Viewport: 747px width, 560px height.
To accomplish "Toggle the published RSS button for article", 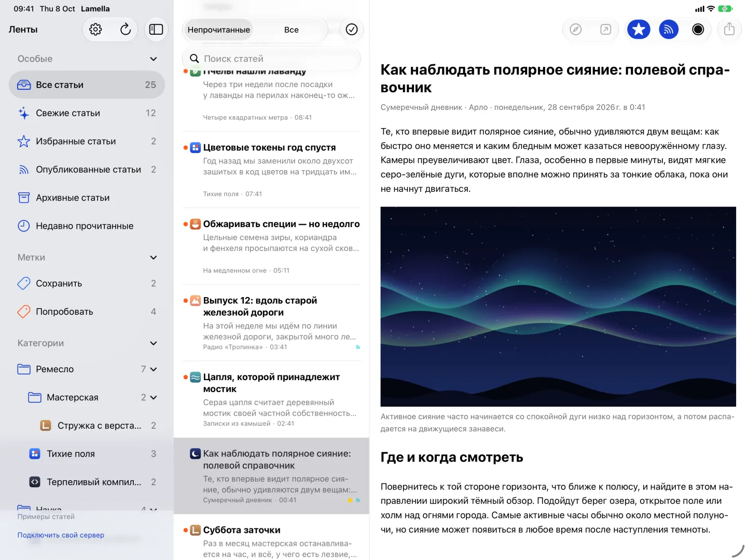I will 669,30.
